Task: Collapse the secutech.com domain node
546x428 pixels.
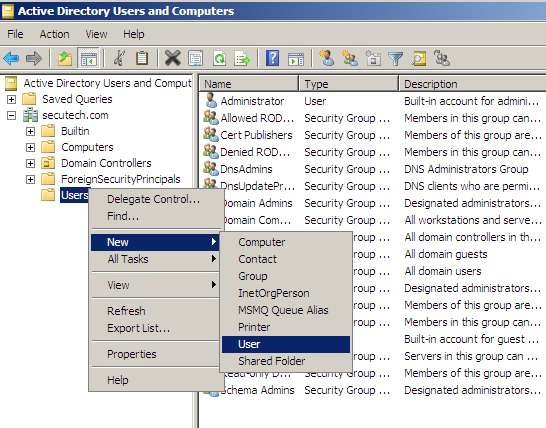Action: [x=11, y=115]
